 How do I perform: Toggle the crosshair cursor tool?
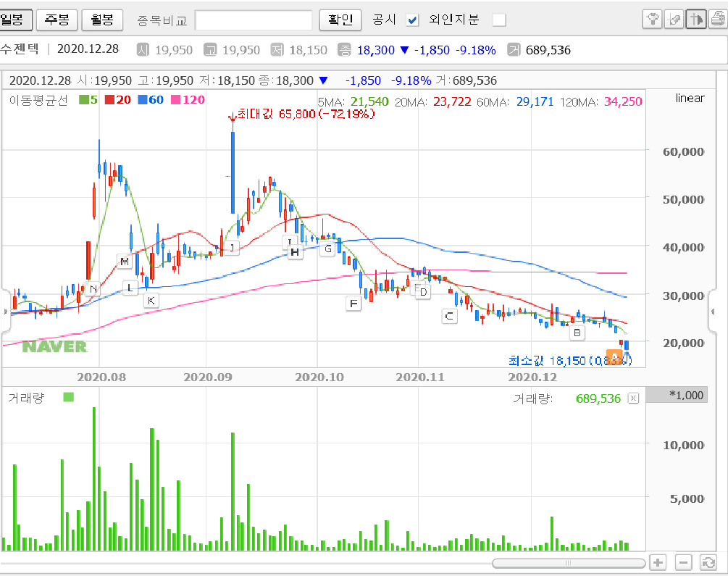click(x=696, y=20)
